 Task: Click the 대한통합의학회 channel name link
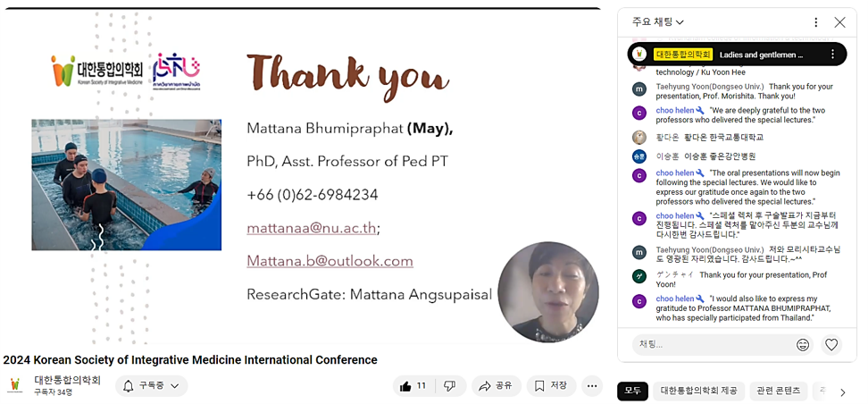pyautogui.click(x=67, y=380)
